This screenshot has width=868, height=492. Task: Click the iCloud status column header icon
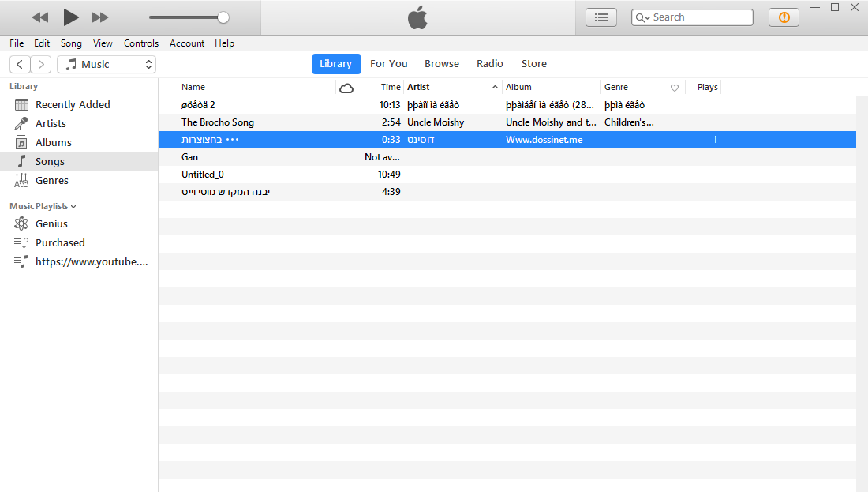coord(346,88)
